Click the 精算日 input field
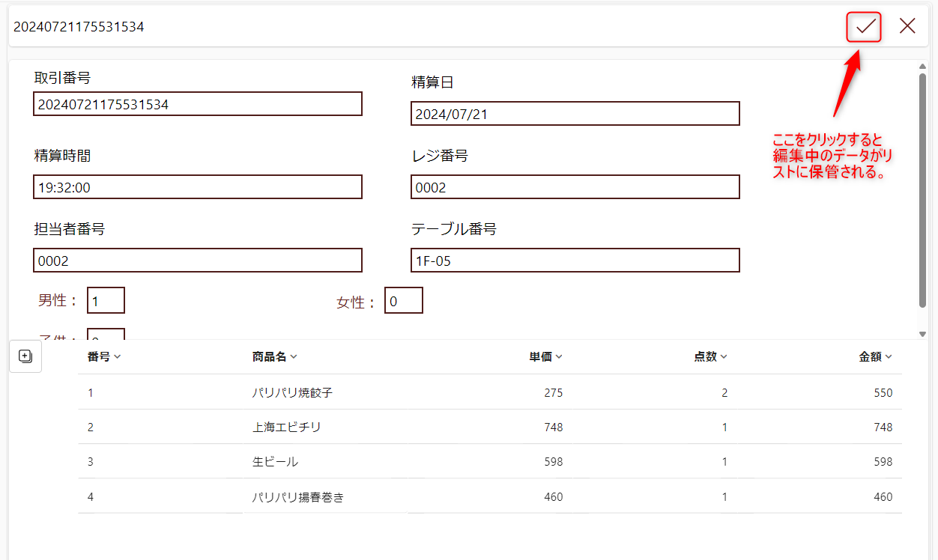Image resolution: width=938 pixels, height=560 pixels. [575, 114]
